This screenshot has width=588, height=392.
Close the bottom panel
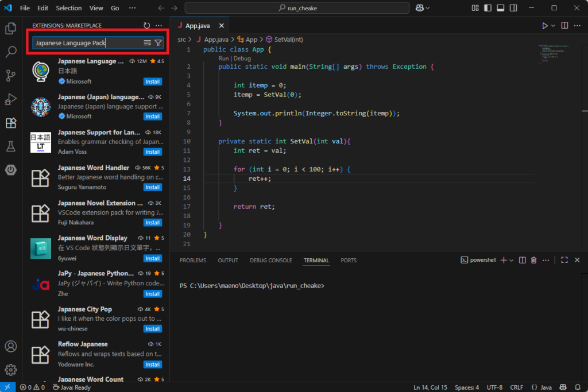point(577,260)
